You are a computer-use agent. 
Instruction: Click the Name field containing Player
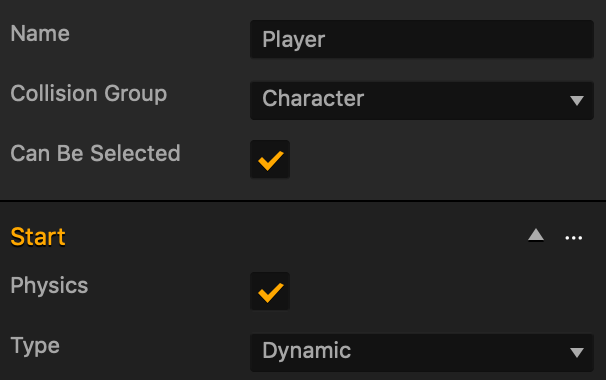(x=422, y=39)
